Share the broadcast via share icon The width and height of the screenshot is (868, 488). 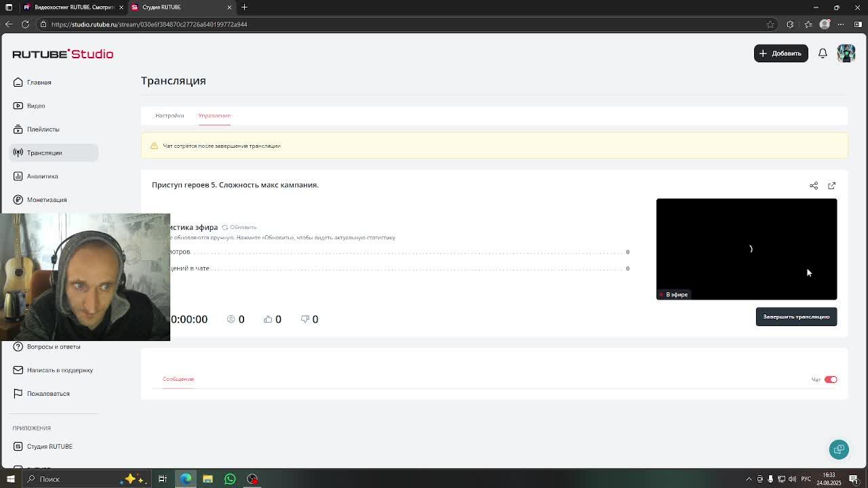pos(814,186)
